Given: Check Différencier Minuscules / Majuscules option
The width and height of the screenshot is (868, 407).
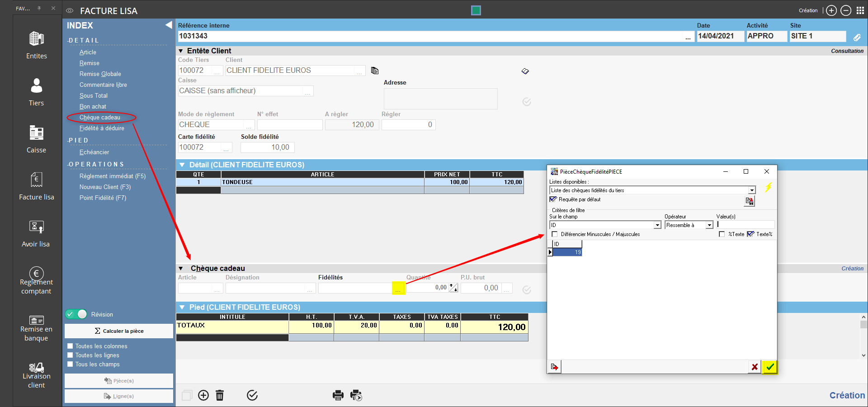Looking at the screenshot, I should coord(555,234).
